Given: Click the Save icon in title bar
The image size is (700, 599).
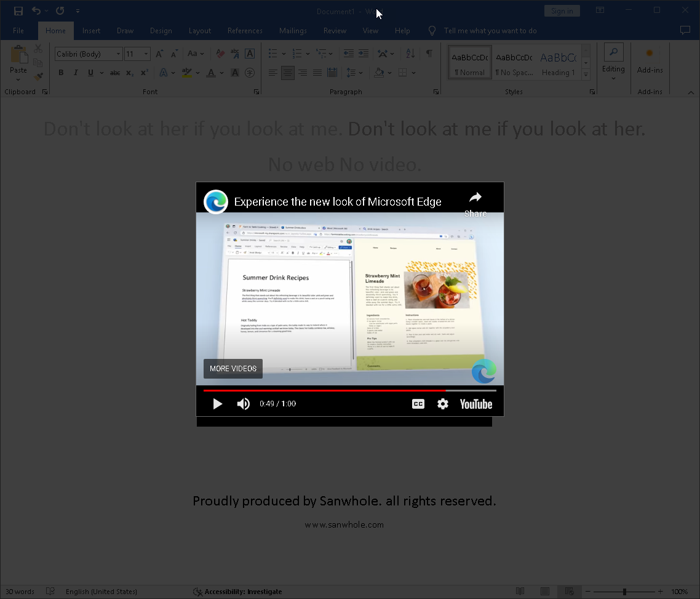Looking at the screenshot, I should [18, 10].
